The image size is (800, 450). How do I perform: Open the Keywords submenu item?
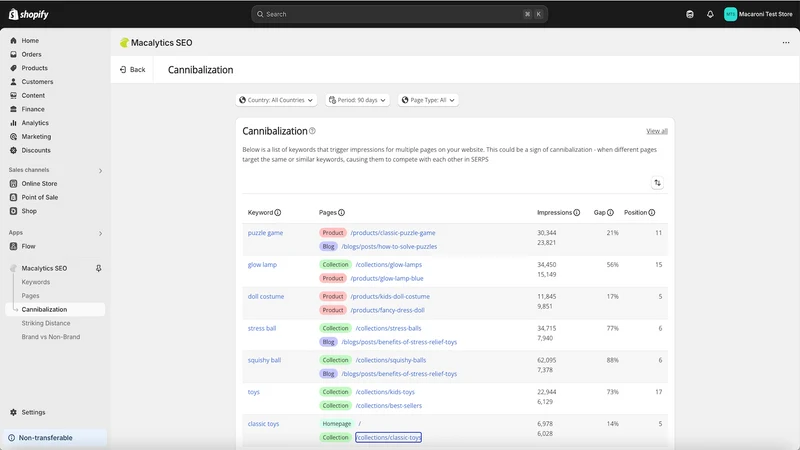click(36, 282)
